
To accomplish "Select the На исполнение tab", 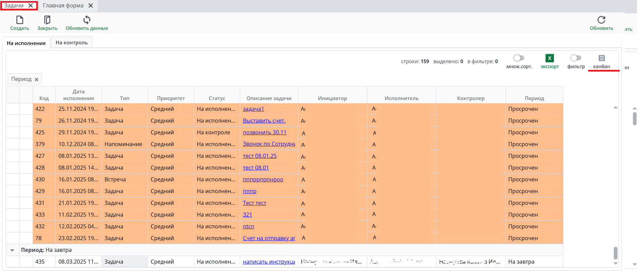I will coord(26,43).
